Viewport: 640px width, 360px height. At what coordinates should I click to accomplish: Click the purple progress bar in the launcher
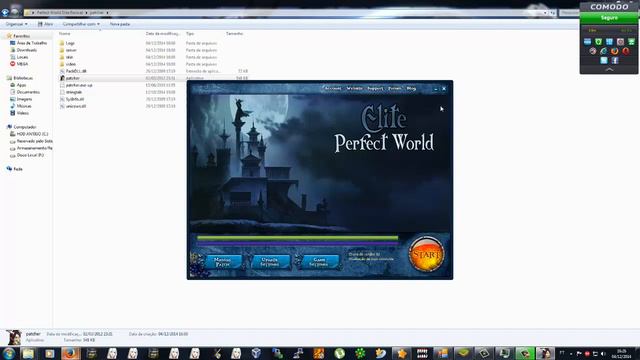click(x=297, y=243)
